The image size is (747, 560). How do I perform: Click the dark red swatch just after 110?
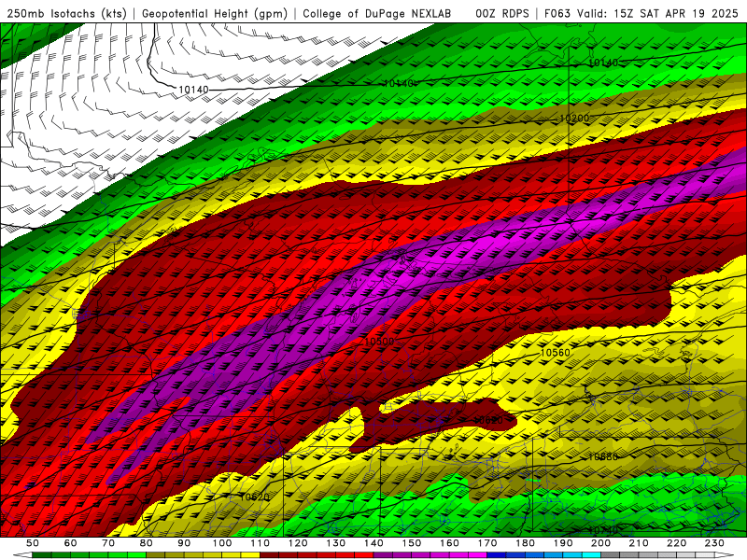[269, 555]
